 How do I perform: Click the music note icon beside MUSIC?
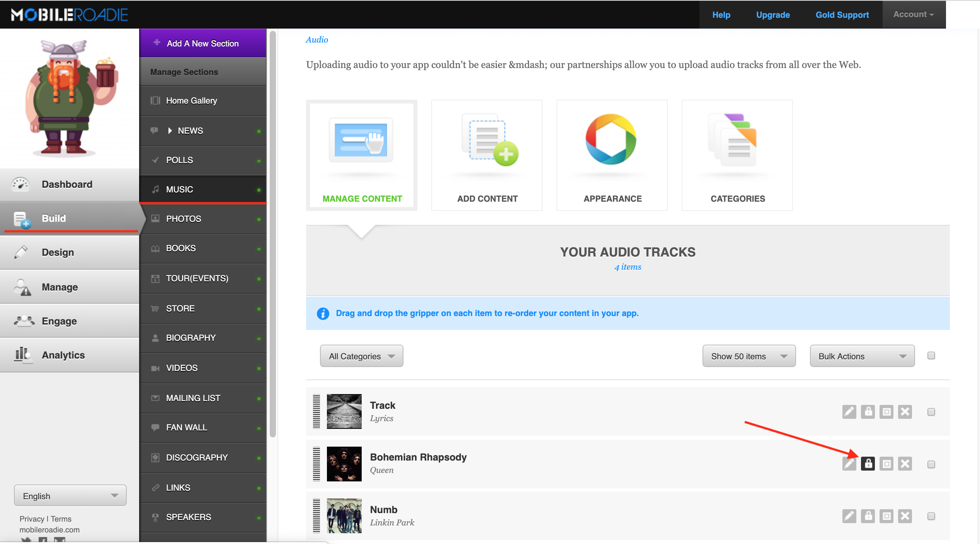tap(155, 189)
